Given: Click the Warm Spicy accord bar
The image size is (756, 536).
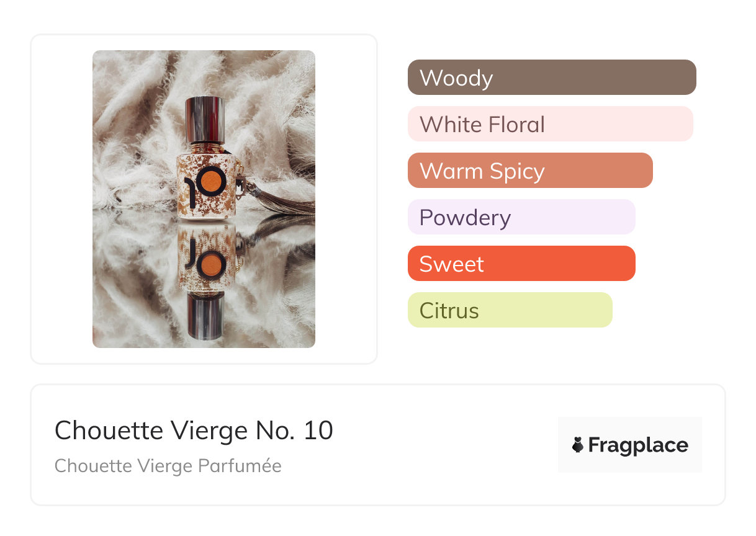Looking at the screenshot, I should [529, 171].
